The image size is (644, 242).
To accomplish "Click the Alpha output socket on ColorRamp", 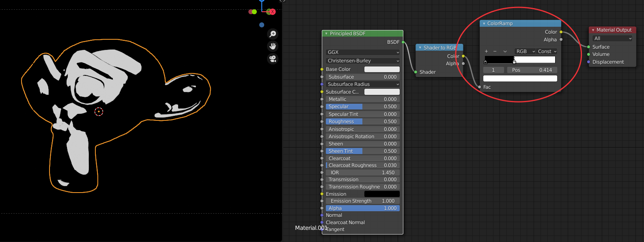I will point(561,40).
